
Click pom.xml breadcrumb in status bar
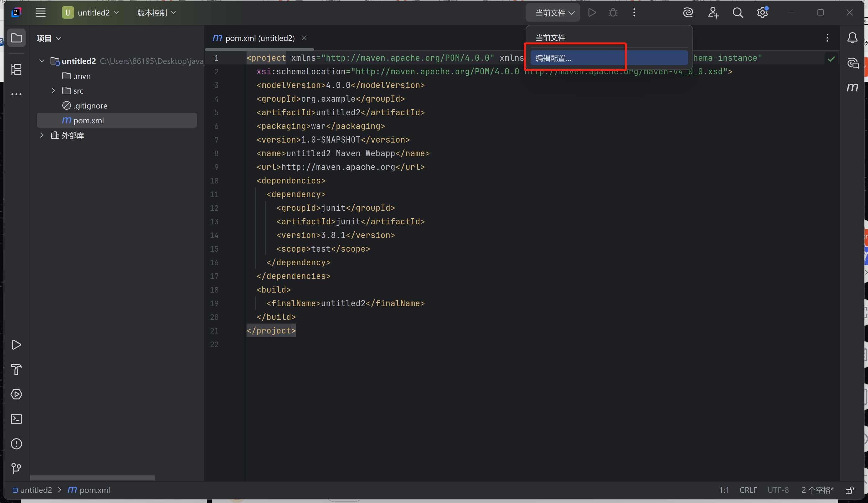click(89, 490)
